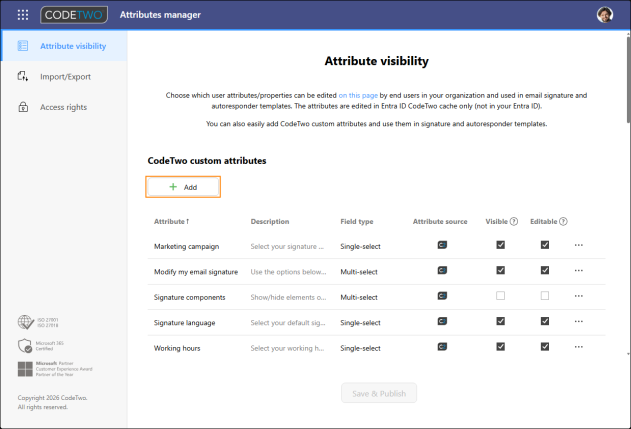This screenshot has height=429, width=631.
Task: Click the Attribute source column header
Action: click(440, 221)
